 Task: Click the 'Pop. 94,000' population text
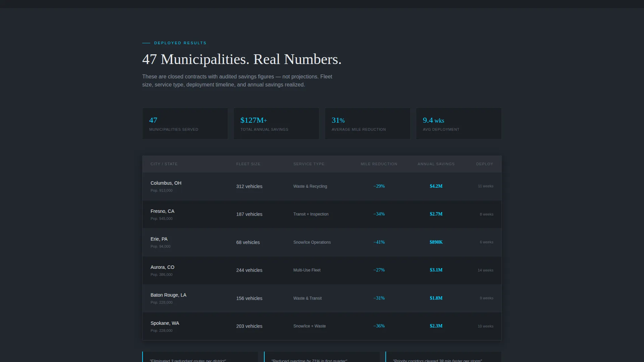coord(161,246)
